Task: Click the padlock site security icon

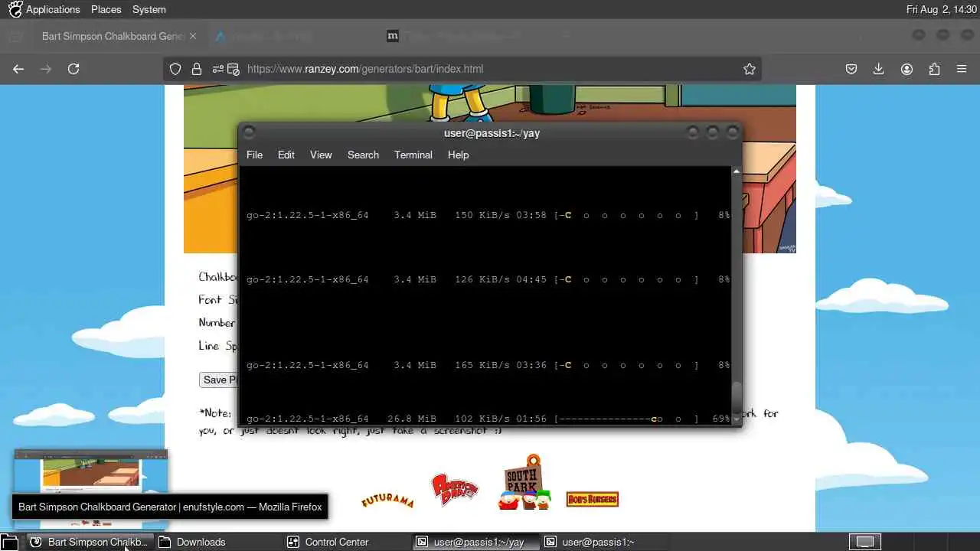Action: (x=197, y=69)
